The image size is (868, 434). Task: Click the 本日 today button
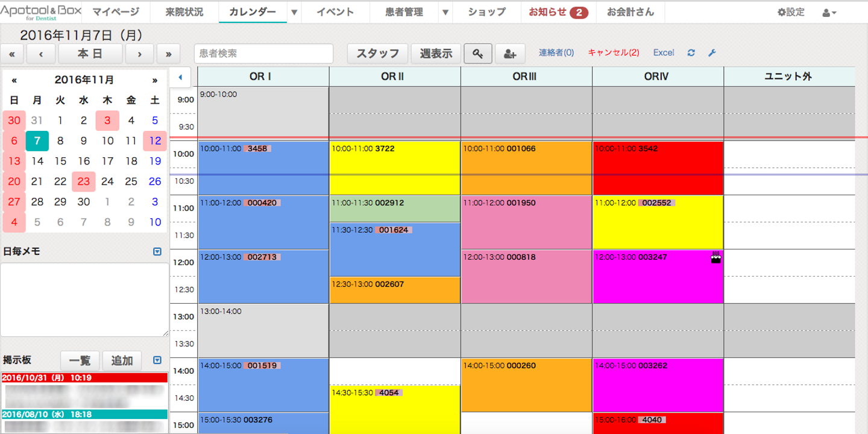point(90,54)
